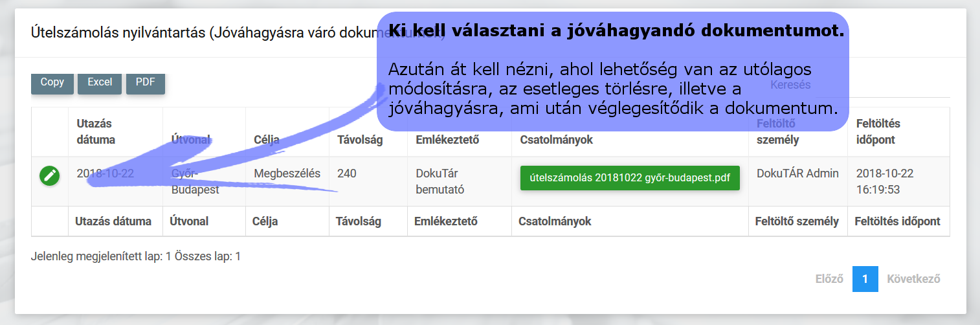Click footer label Célja
Image resolution: width=980 pixels, height=325 pixels.
point(265,221)
